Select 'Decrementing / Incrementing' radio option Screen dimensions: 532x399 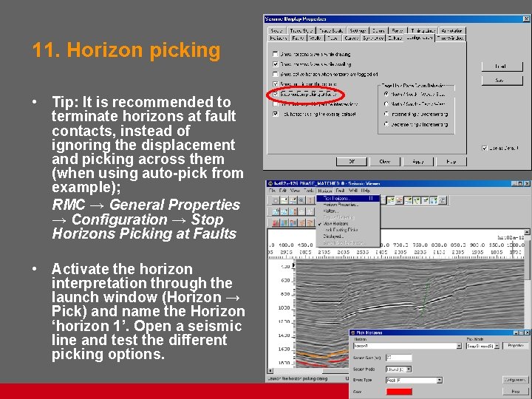point(386,124)
